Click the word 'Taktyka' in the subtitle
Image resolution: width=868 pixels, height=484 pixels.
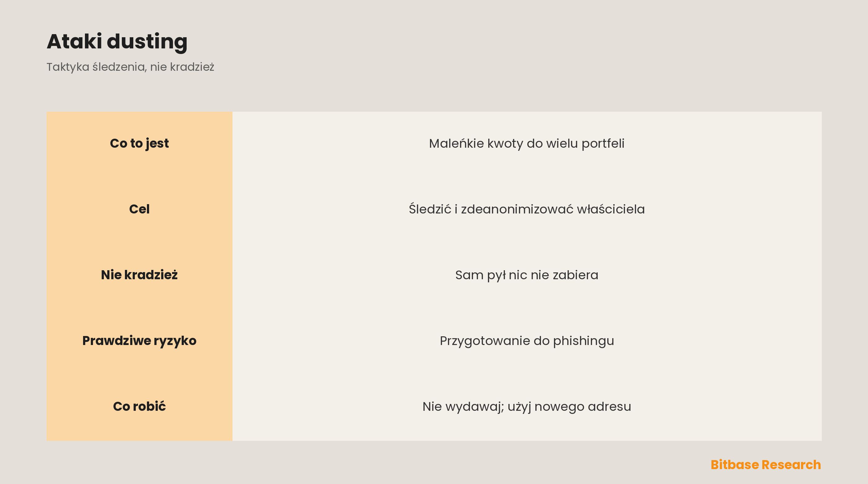[68, 67]
